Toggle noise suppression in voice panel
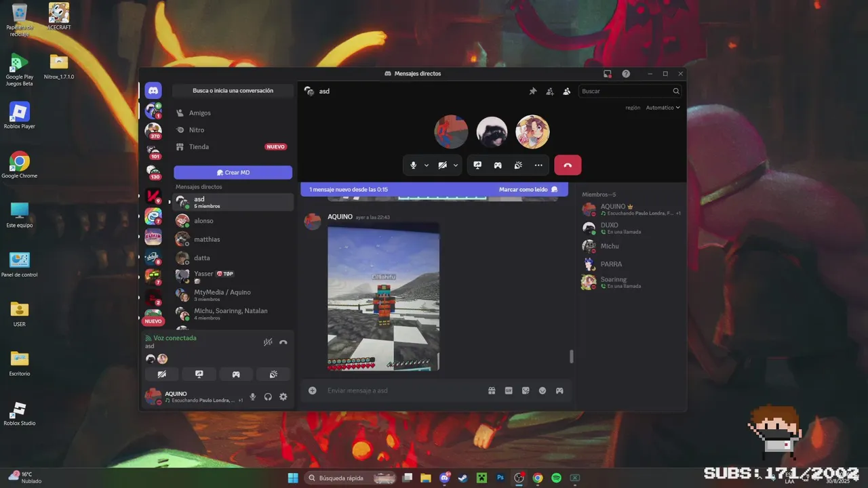Screen dimensions: 868x488 coord(268,342)
